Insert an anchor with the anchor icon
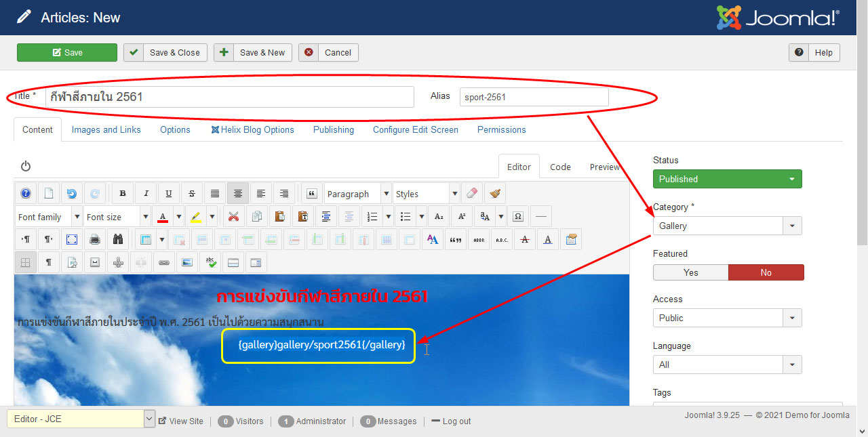Screen dimensions: 868x437 (x=117, y=262)
